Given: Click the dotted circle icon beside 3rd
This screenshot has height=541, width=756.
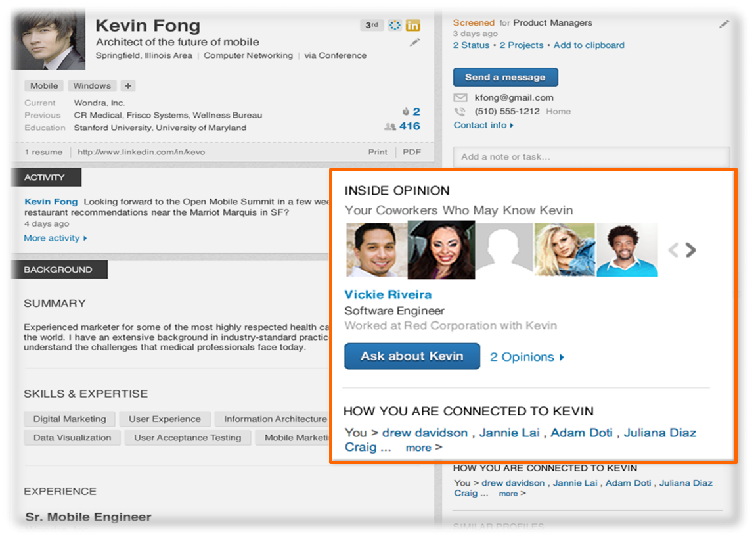Looking at the screenshot, I should point(394,26).
